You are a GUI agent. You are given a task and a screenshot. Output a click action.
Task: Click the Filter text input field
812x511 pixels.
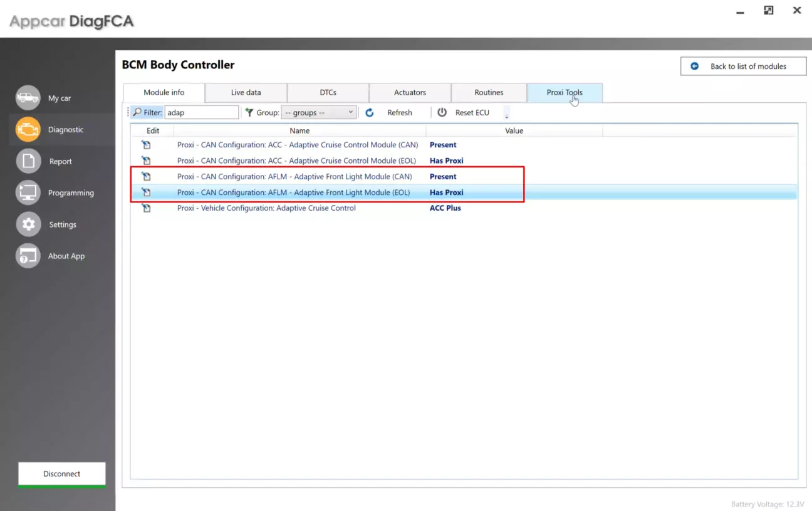pyautogui.click(x=201, y=113)
